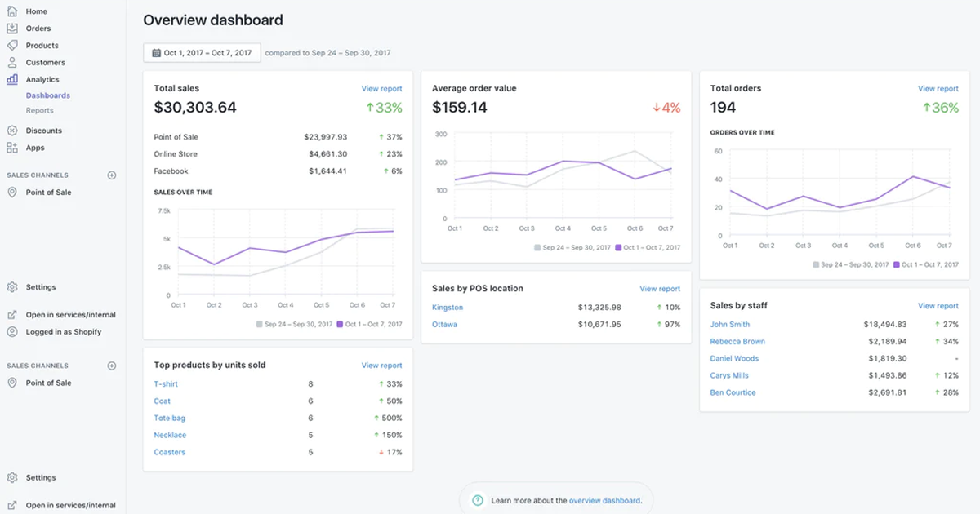Click purple Oct 1–Oct 7 legend swatch in Total sales

click(341, 324)
